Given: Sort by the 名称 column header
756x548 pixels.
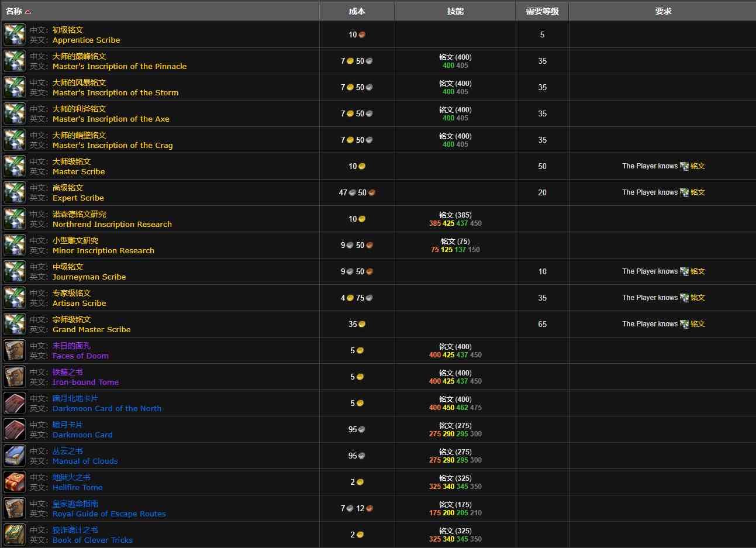Looking at the screenshot, I should 160,11.
